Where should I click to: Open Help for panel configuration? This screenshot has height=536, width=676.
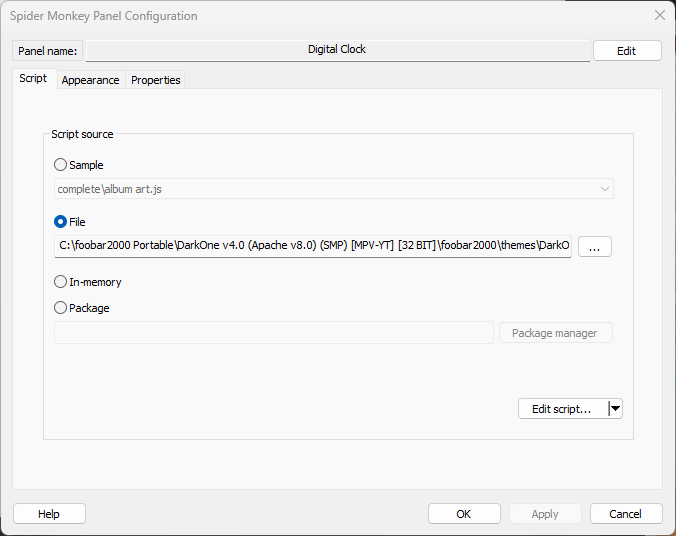[x=49, y=514]
